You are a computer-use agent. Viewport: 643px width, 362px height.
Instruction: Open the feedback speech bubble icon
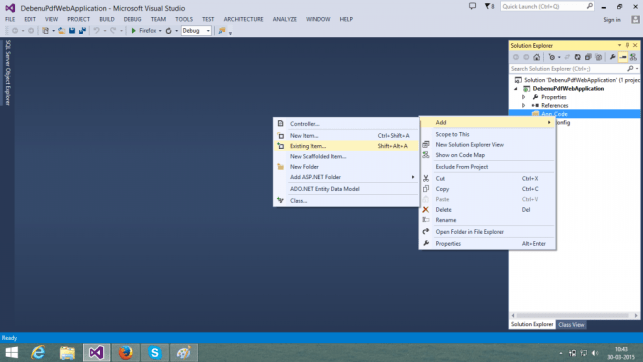coord(472,6)
